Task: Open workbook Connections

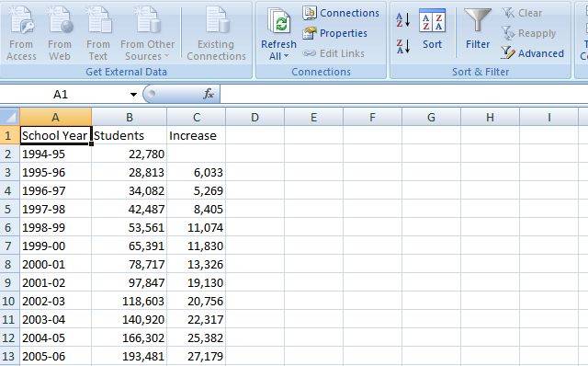Action: 341,13
